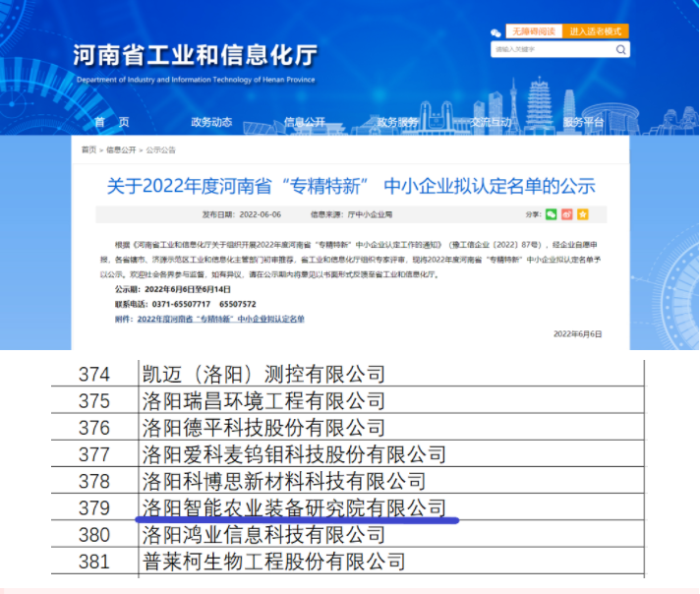The width and height of the screenshot is (700, 594).
Task: Click the row number 377
Action: pyautogui.click(x=94, y=454)
